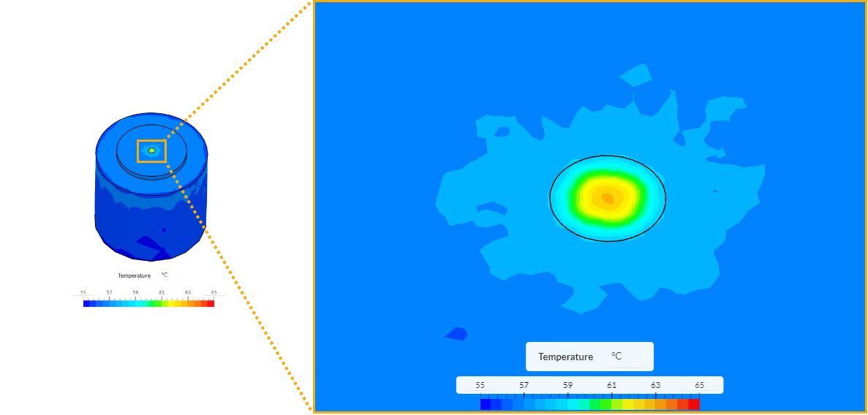Open the °C unit dropdown in large legend

pos(617,357)
